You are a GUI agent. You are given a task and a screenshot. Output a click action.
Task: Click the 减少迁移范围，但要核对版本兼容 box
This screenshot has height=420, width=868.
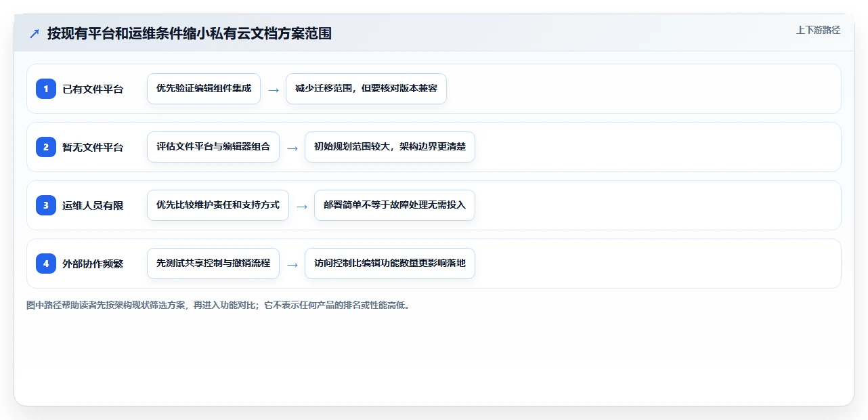click(x=366, y=89)
